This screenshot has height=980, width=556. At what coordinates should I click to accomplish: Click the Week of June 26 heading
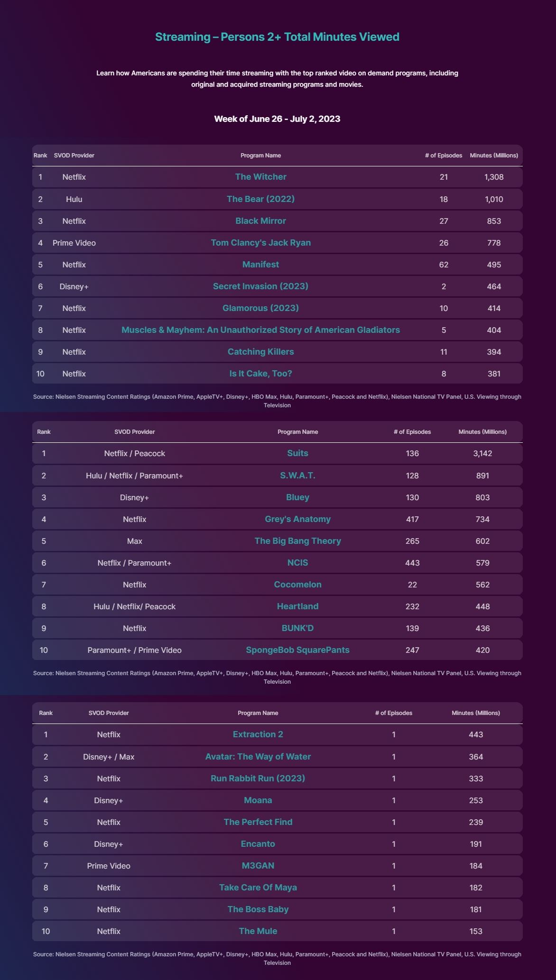pos(277,119)
